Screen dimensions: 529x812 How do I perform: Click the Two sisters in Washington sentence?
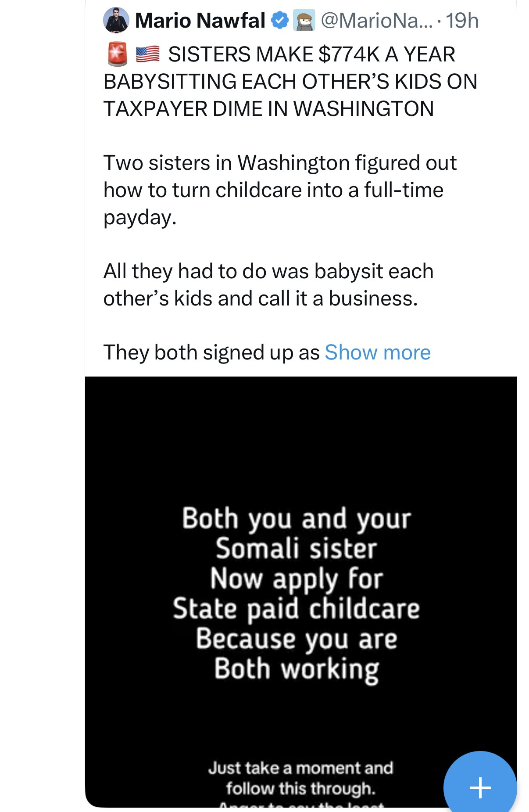point(280,163)
